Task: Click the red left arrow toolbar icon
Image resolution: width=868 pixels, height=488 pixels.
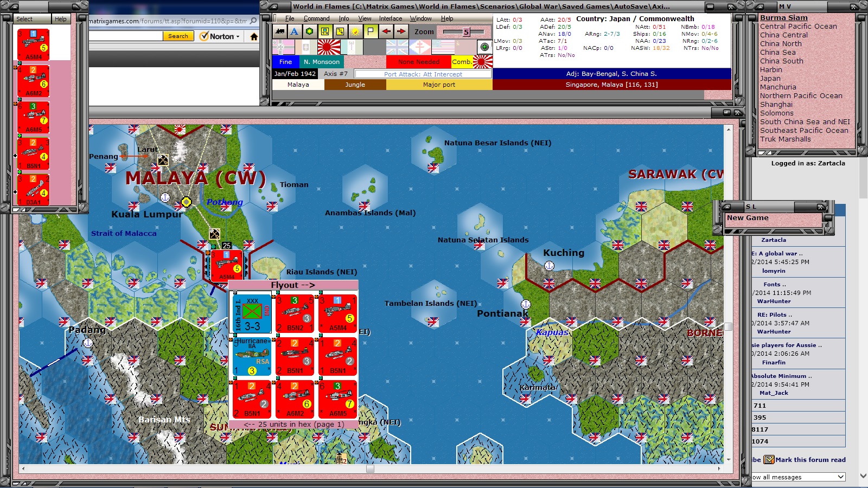Action: point(386,32)
